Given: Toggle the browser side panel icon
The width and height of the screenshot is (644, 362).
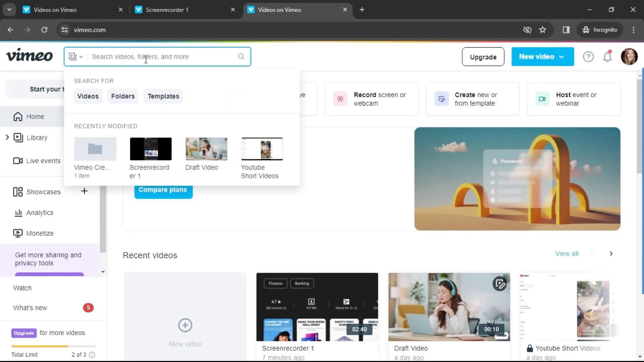Looking at the screenshot, I should pos(566,30).
